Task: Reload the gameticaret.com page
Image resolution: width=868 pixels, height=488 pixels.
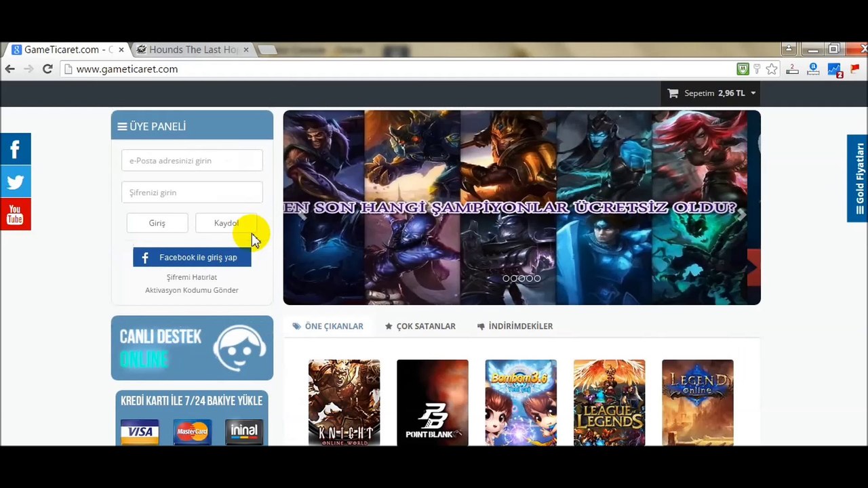Action: (x=47, y=69)
